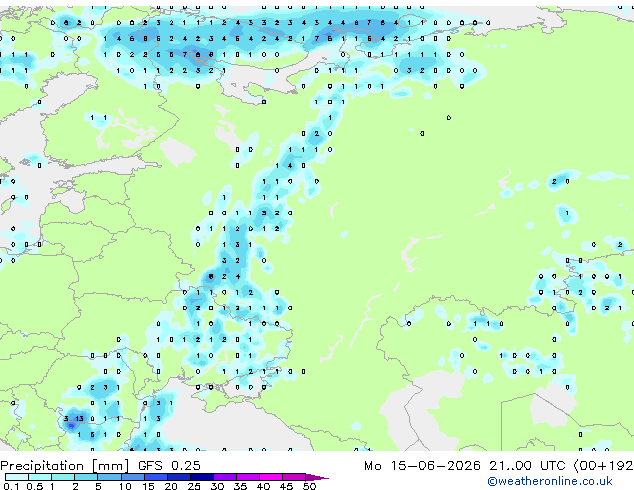Select the 'Mo 15-06-2026' date text
This screenshot has width=634, height=490.
423,466
